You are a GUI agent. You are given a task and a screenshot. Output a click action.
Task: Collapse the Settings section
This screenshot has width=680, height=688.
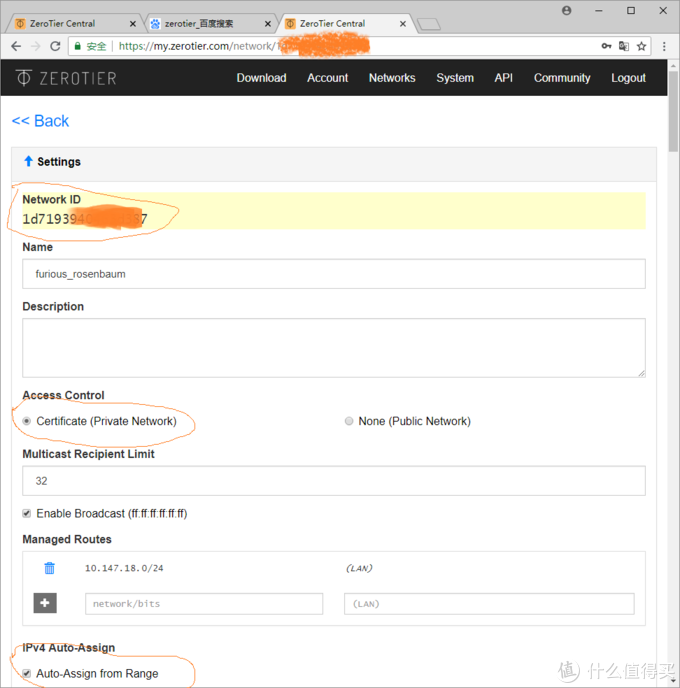click(52, 161)
